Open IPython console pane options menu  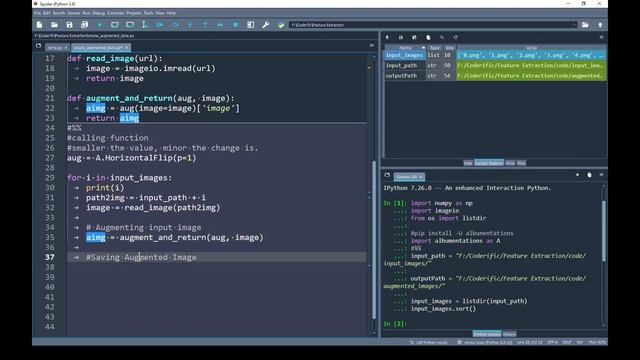(601, 175)
